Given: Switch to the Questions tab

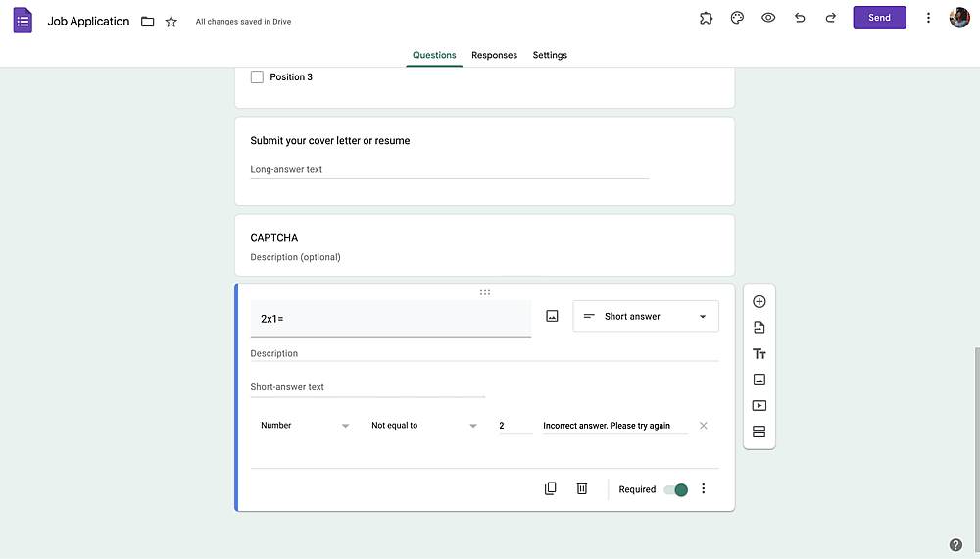Looking at the screenshot, I should pyautogui.click(x=434, y=55).
